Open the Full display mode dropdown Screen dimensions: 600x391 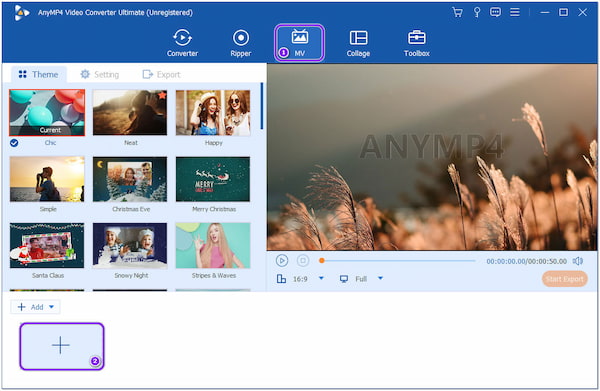click(x=380, y=278)
